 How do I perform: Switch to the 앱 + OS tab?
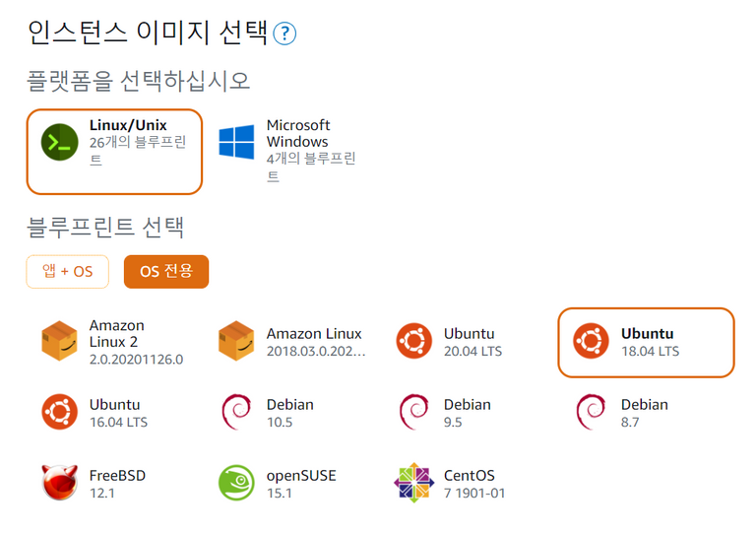pos(68,272)
